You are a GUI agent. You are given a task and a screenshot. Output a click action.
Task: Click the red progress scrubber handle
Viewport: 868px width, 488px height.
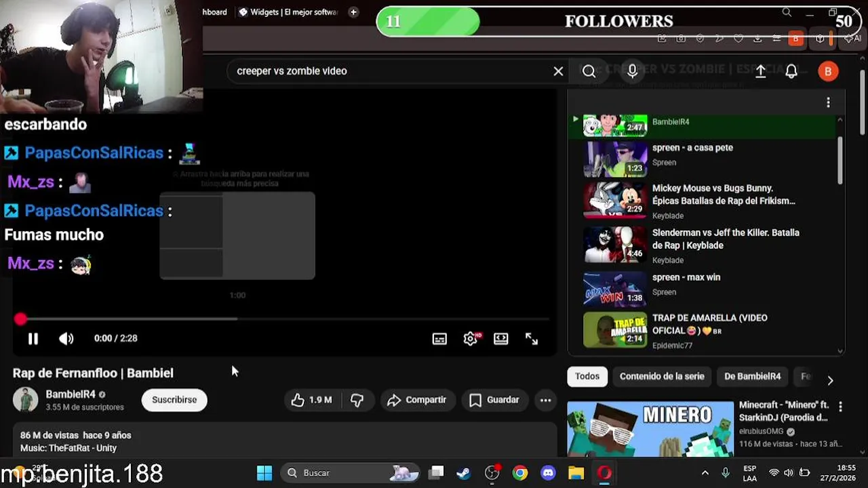tap(20, 319)
